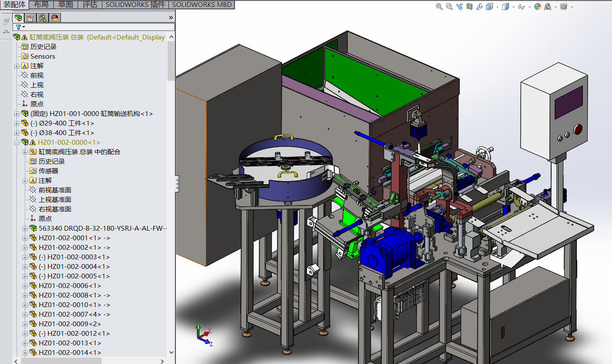Click the warning icon on top assembly

24,37
